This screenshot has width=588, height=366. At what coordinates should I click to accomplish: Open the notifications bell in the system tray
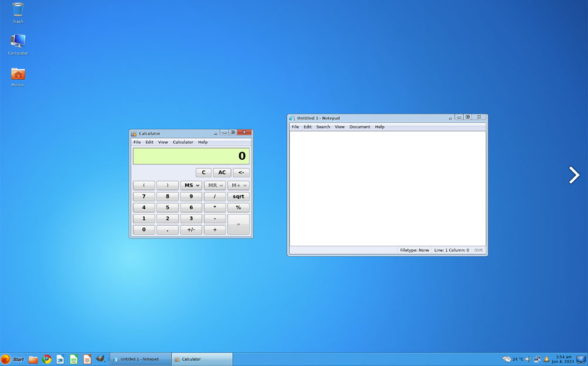(546, 359)
